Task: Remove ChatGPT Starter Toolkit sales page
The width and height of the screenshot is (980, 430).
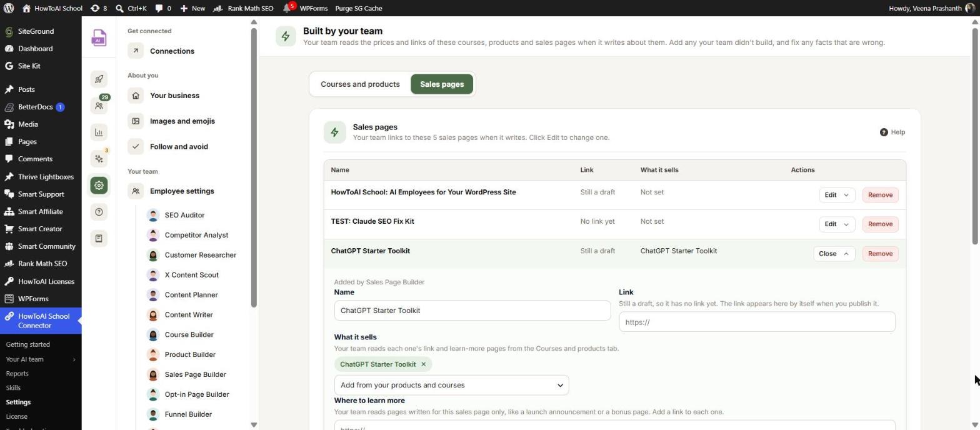Action: pos(880,254)
